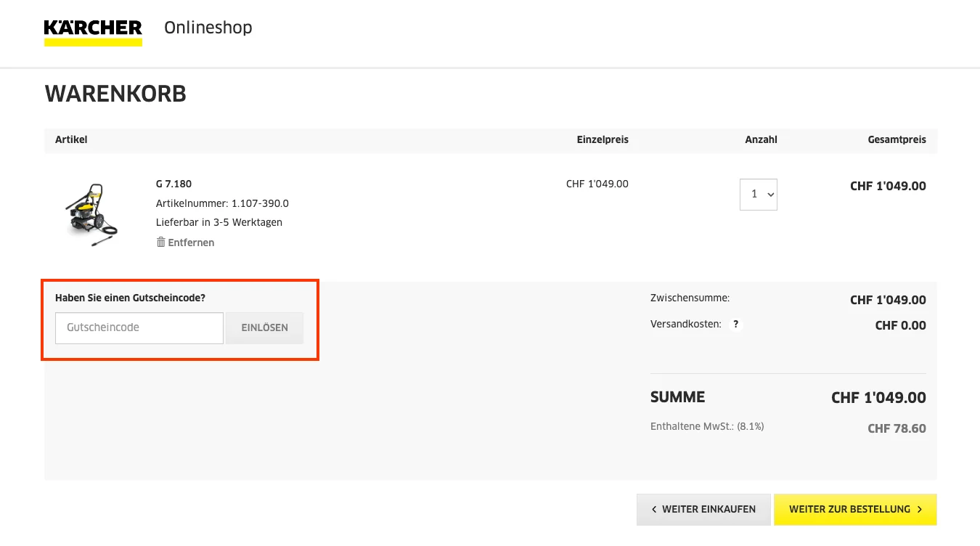
Task: Click the MwSt amount CHF 78.60
Action: pos(897,428)
